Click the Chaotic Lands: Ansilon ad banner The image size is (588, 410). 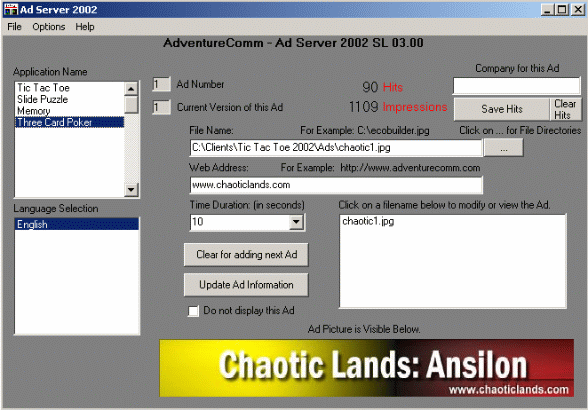point(366,368)
